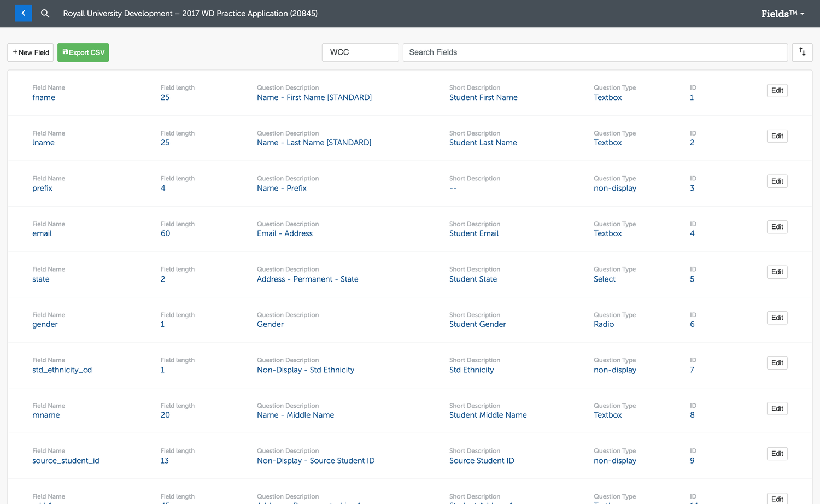Click the blue back arrow icon
Screen dimensions: 820x504
23,13
